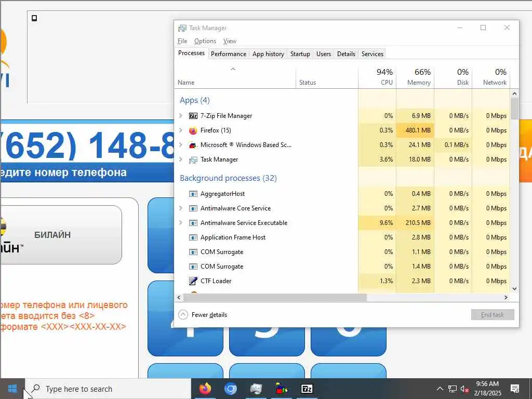The width and height of the screenshot is (532, 399).
Task: Switch to the Performance tab
Action: pos(229,54)
